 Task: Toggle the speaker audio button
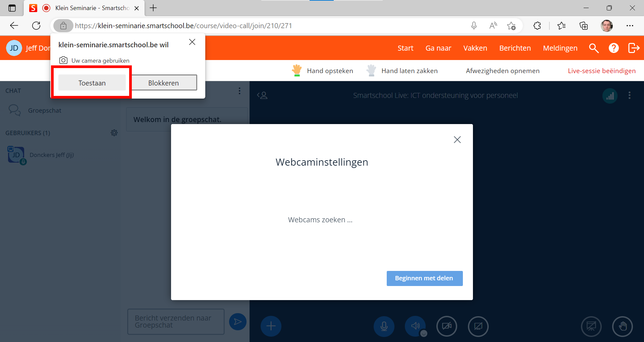tap(415, 326)
